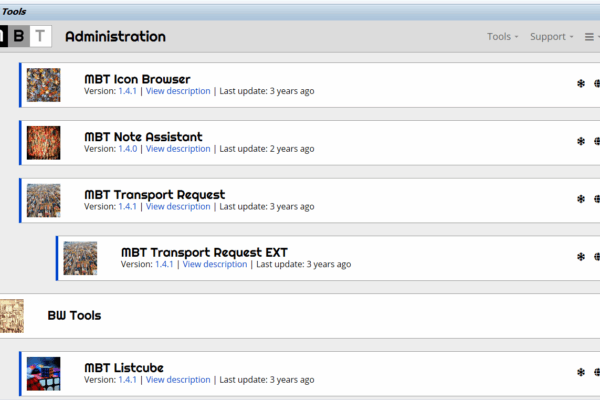
Task: Click the asterisk icon in MBT Transport Request row
Action: (x=581, y=199)
